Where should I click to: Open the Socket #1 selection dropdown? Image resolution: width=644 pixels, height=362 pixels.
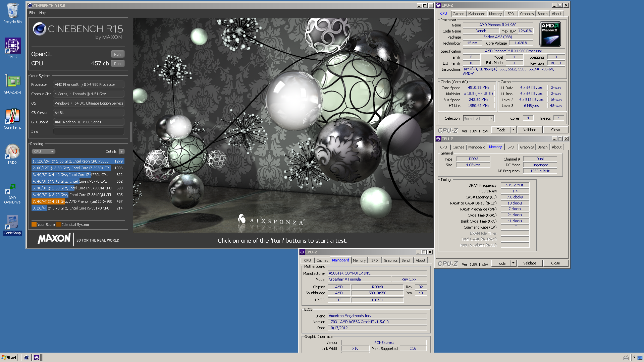[x=478, y=118]
